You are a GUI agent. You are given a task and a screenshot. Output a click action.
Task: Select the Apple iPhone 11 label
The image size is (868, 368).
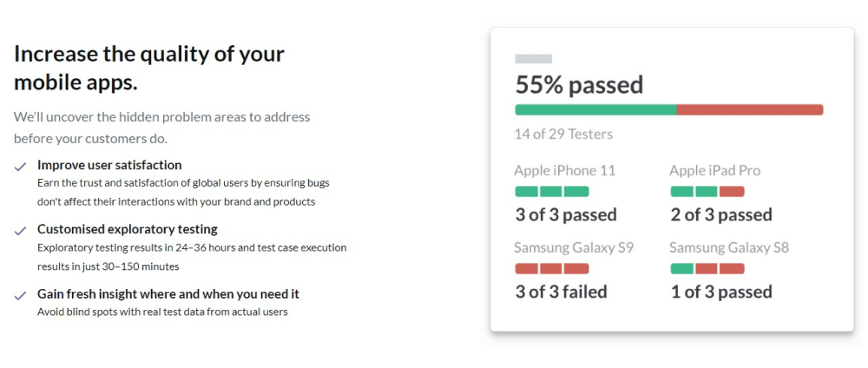(564, 171)
